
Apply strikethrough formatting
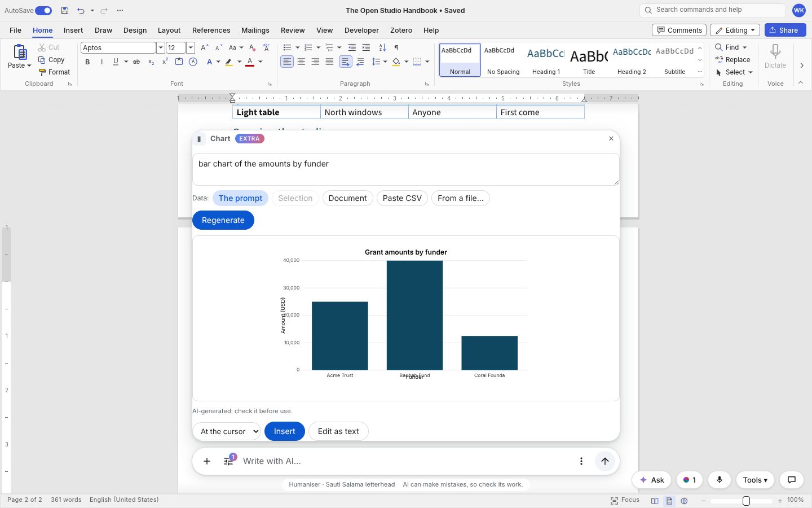pyautogui.click(x=136, y=62)
